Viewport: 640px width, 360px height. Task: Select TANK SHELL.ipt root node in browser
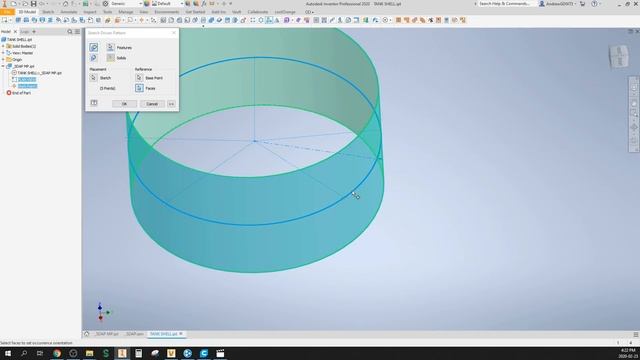click(19, 40)
